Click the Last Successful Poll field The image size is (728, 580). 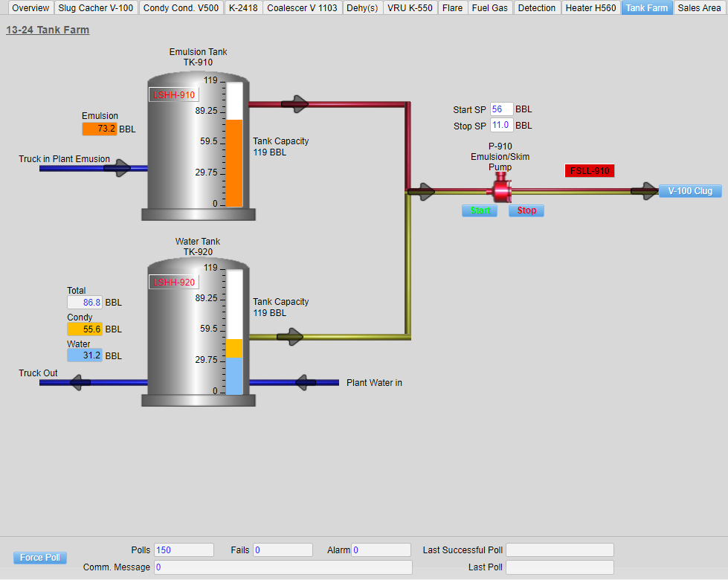click(560, 550)
